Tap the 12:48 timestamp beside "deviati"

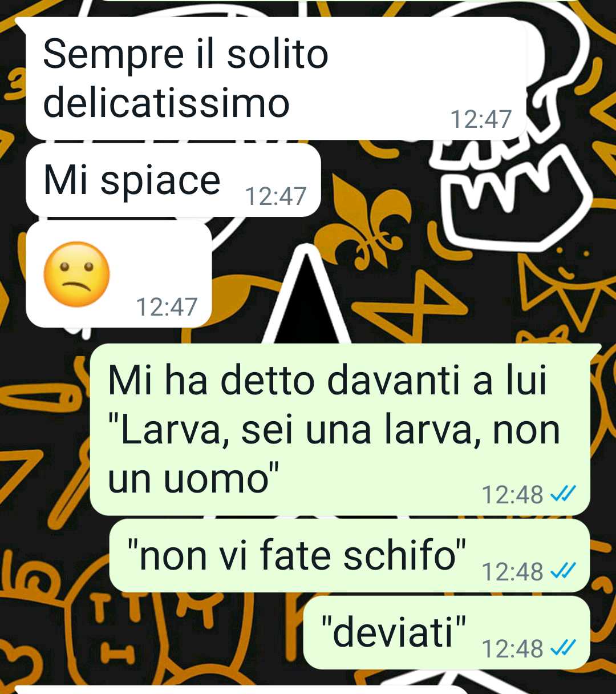(x=513, y=648)
